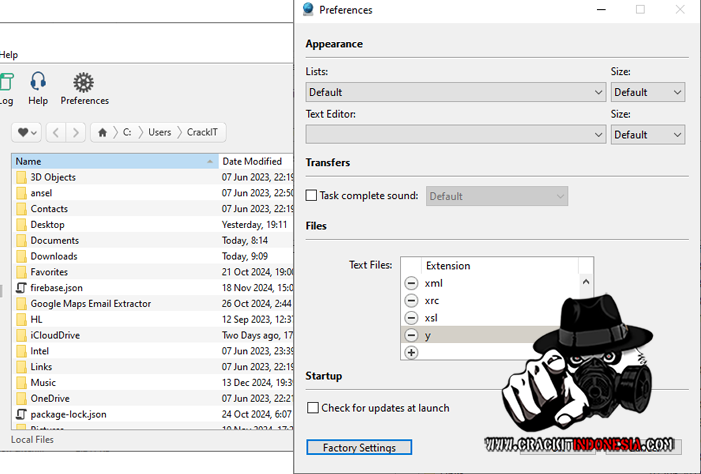Click the Help headset icon
The image size is (701, 474).
(x=38, y=83)
